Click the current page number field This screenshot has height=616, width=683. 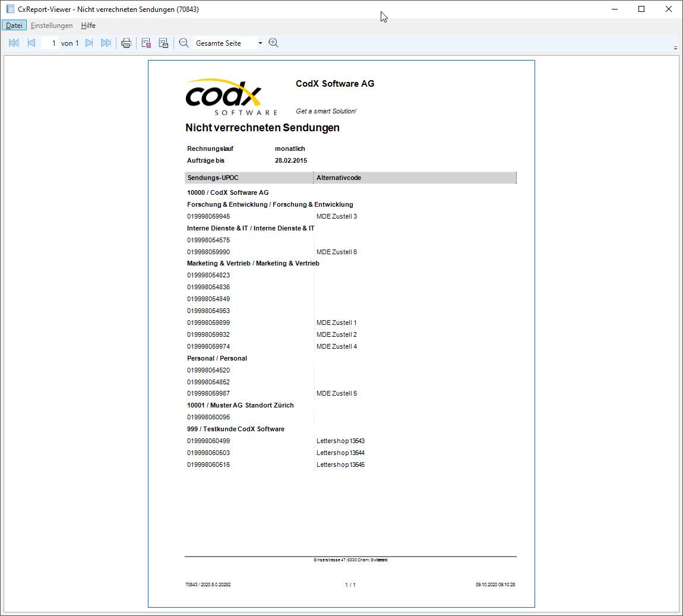click(x=50, y=43)
